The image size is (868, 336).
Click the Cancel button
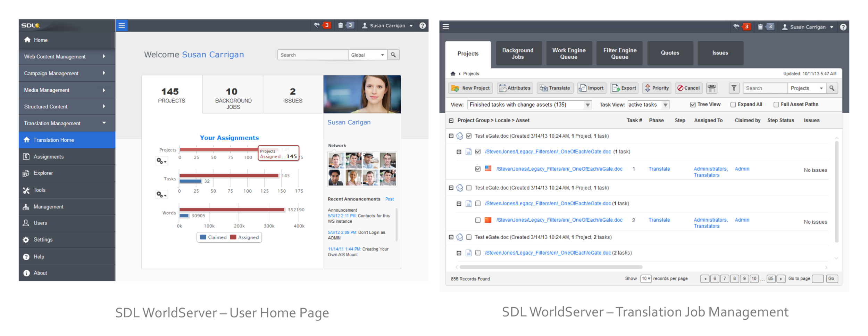(689, 88)
